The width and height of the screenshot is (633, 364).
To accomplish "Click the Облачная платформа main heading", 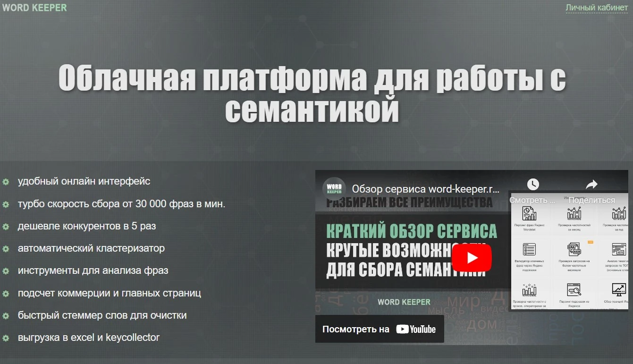I will tap(312, 93).
